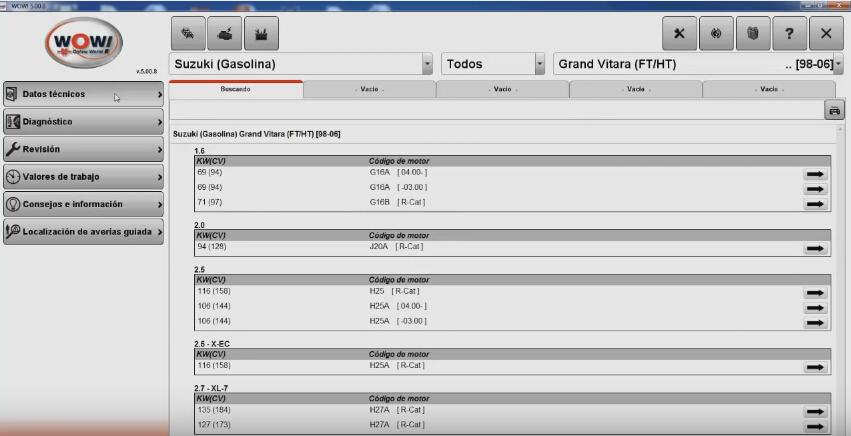Expand the Diagnóstico menu
This screenshot has height=436, width=851.
pyautogui.click(x=84, y=122)
